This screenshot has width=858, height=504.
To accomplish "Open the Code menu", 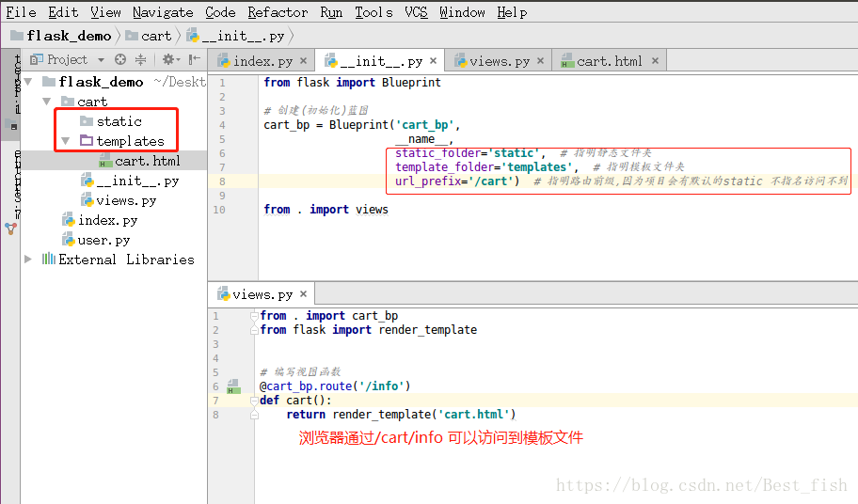I will 220,12.
